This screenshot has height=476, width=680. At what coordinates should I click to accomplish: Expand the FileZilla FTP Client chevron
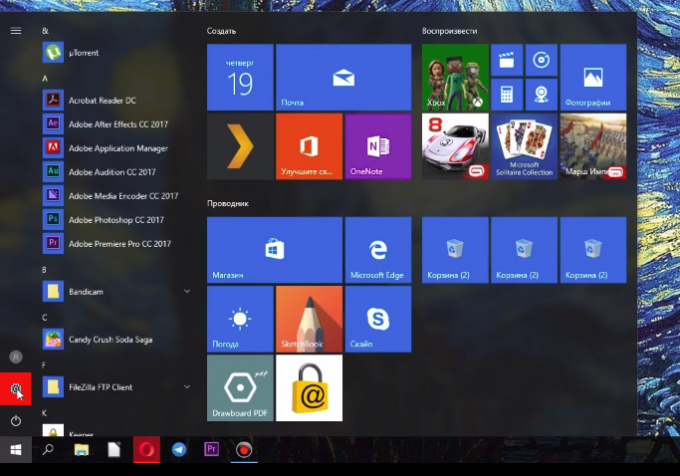187,387
